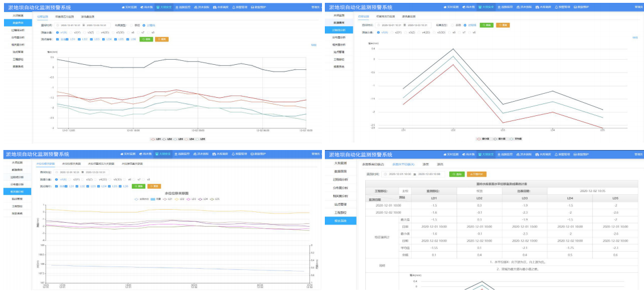Click orange 下载PDF button in the report view
The height and width of the screenshot is (300, 644).
tap(476, 174)
